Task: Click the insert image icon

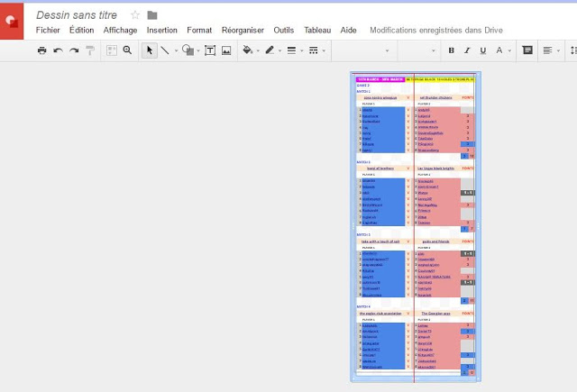Action: (226, 50)
